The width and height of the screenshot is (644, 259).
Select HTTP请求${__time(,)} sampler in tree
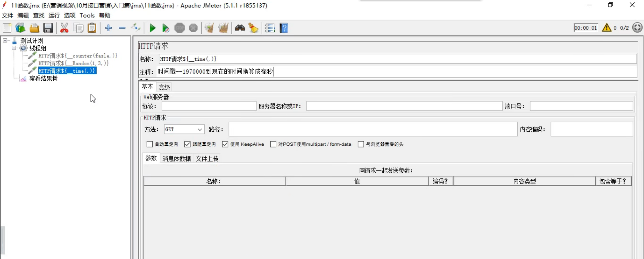pyautogui.click(x=67, y=71)
